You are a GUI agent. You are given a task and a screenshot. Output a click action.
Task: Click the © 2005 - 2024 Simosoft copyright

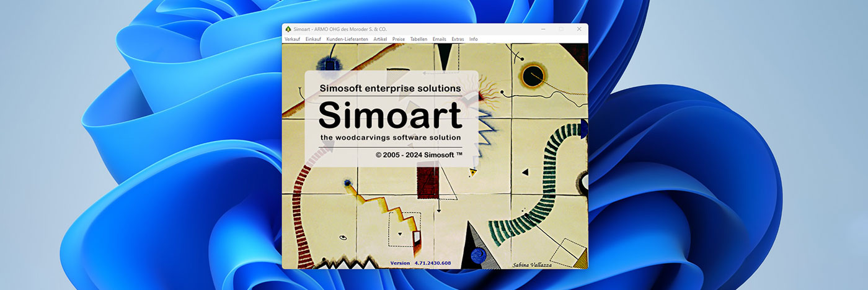tap(419, 154)
